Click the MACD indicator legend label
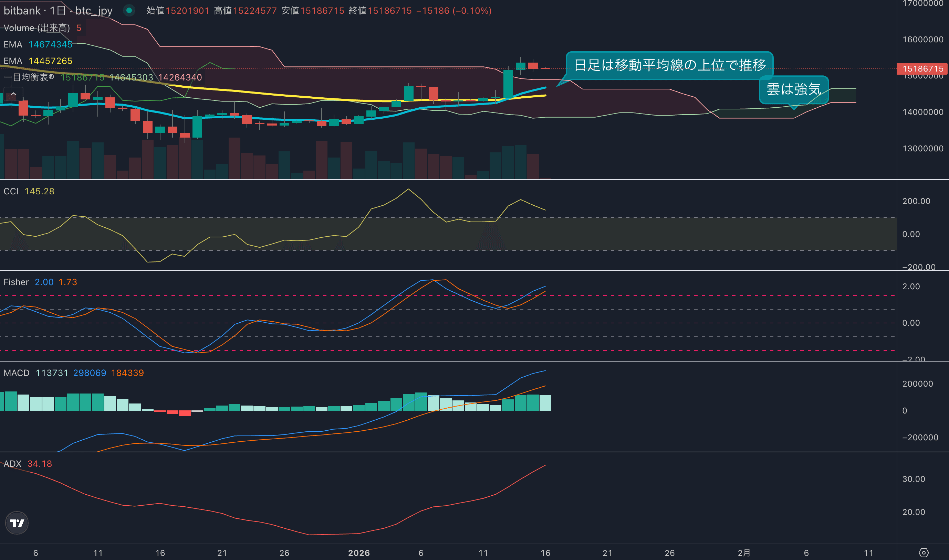 [16, 373]
